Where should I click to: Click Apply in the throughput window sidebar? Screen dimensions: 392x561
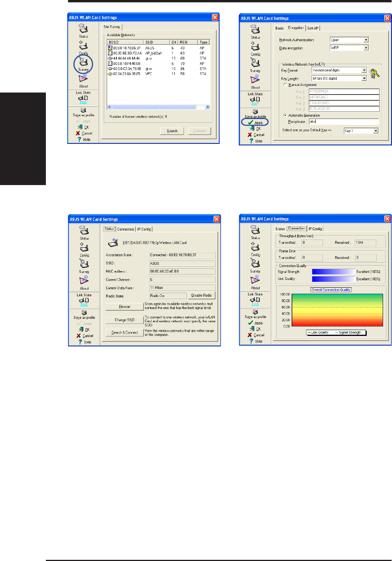(x=255, y=323)
